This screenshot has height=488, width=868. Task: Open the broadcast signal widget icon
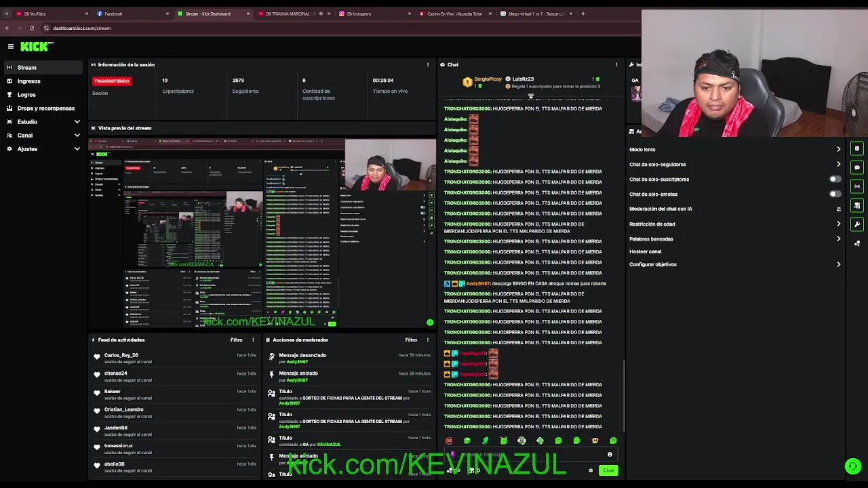(x=857, y=186)
